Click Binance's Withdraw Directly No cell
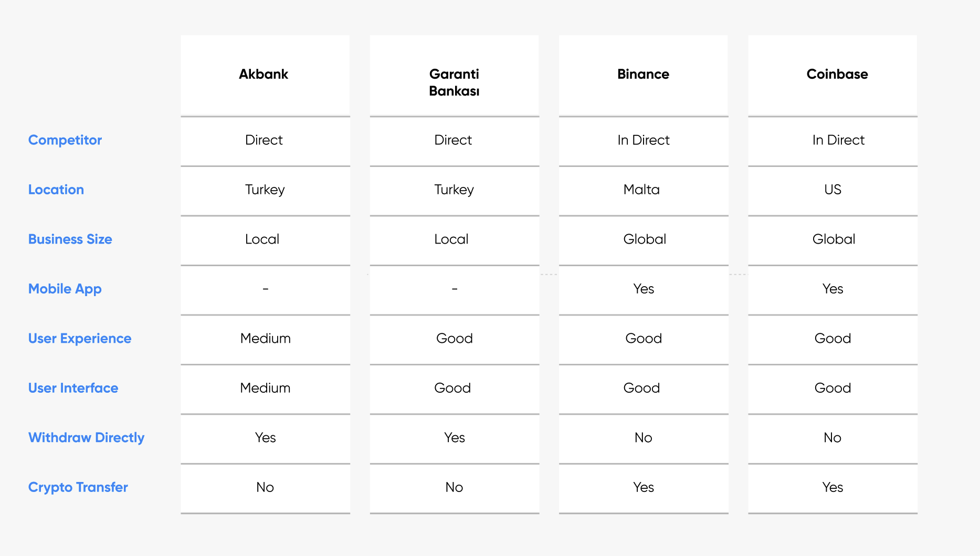The height and width of the screenshot is (556, 980). pos(643,438)
